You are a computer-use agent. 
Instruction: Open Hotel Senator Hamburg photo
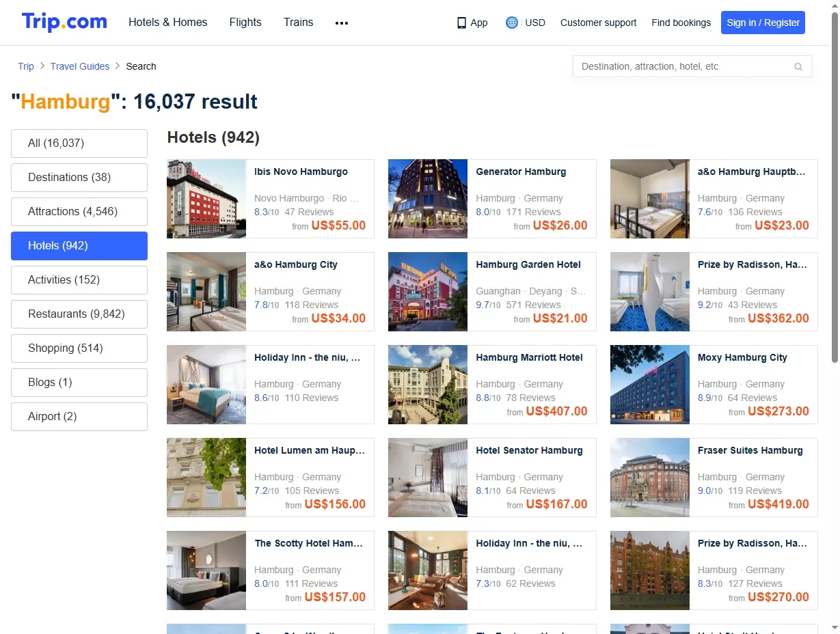[x=428, y=478]
